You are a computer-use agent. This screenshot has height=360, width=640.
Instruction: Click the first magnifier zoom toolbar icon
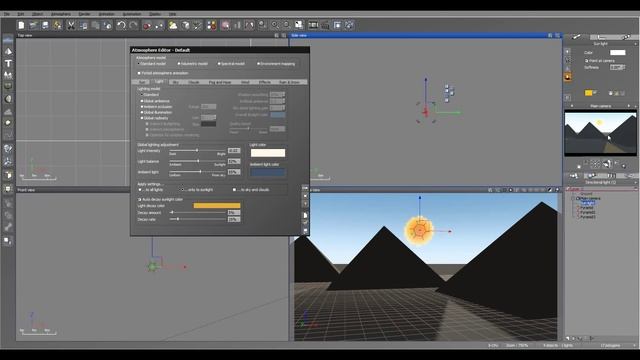[x=275, y=25]
